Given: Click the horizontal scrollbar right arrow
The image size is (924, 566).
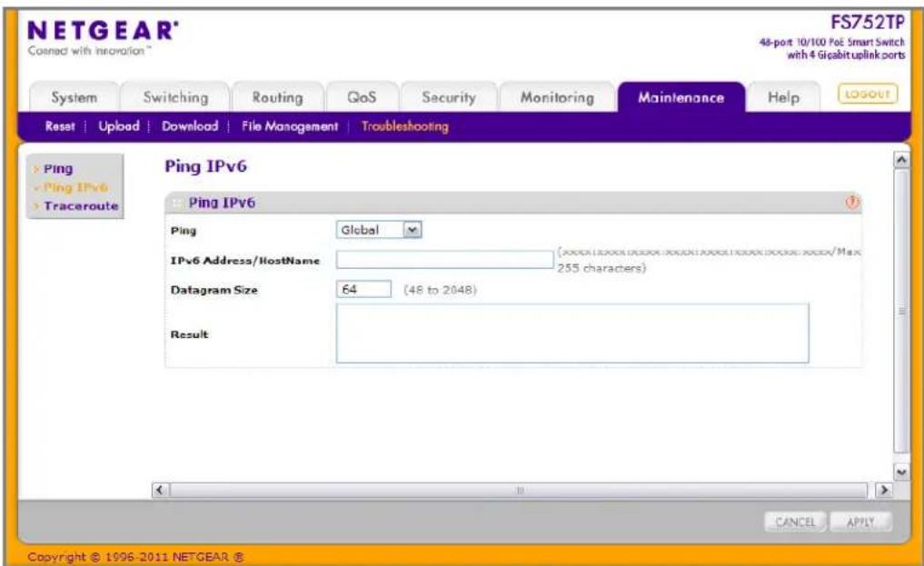Looking at the screenshot, I should click(x=883, y=490).
